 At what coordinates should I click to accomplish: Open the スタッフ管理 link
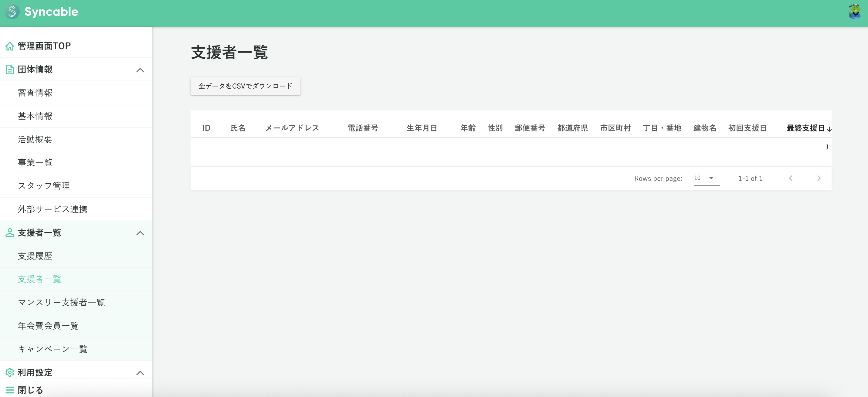(44, 186)
